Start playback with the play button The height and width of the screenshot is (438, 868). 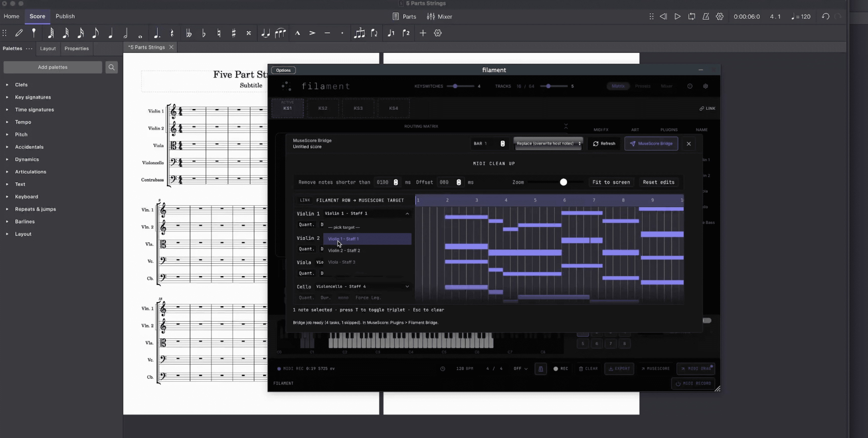(x=677, y=16)
